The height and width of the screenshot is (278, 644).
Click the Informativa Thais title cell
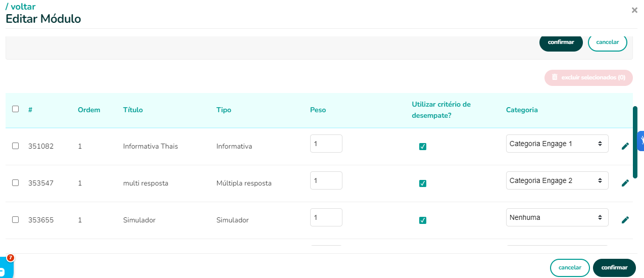tap(151, 146)
